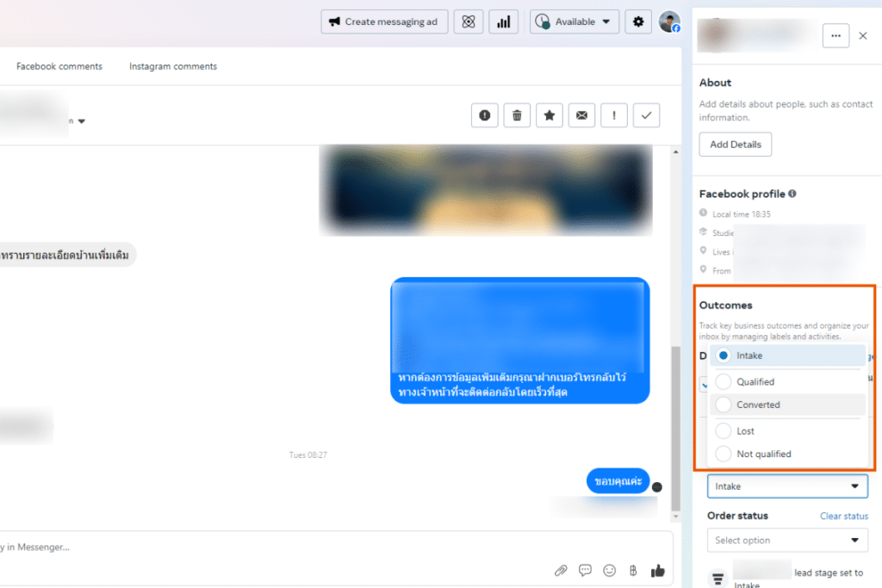Attach a file with the paperclip icon
This screenshot has height=588, width=882.
pos(561,570)
